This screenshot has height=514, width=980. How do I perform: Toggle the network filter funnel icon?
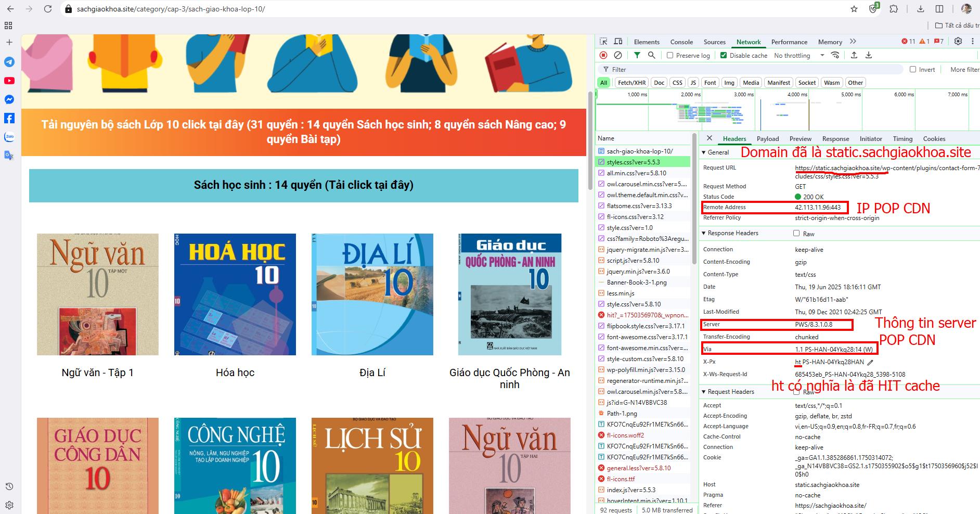pos(637,55)
